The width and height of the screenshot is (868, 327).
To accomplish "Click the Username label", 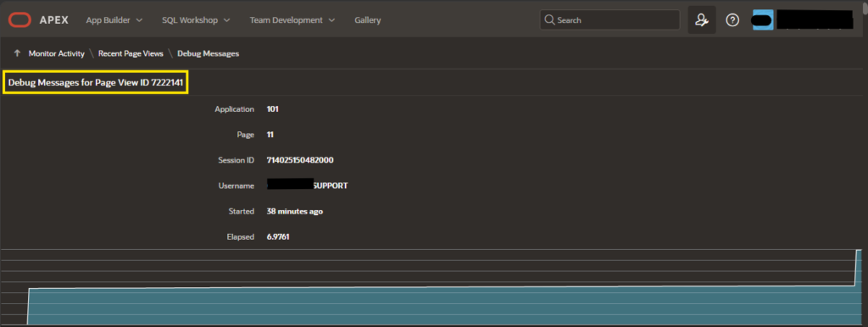I will (236, 186).
